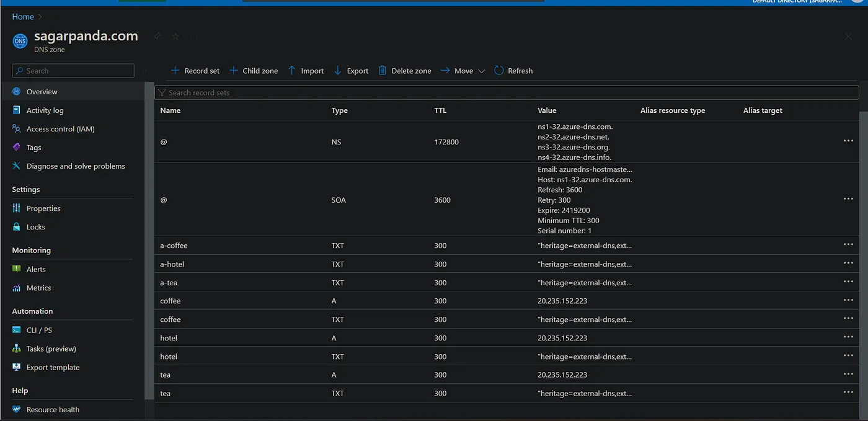
Task: Open the more options menu for the SOA record
Action: [848, 199]
